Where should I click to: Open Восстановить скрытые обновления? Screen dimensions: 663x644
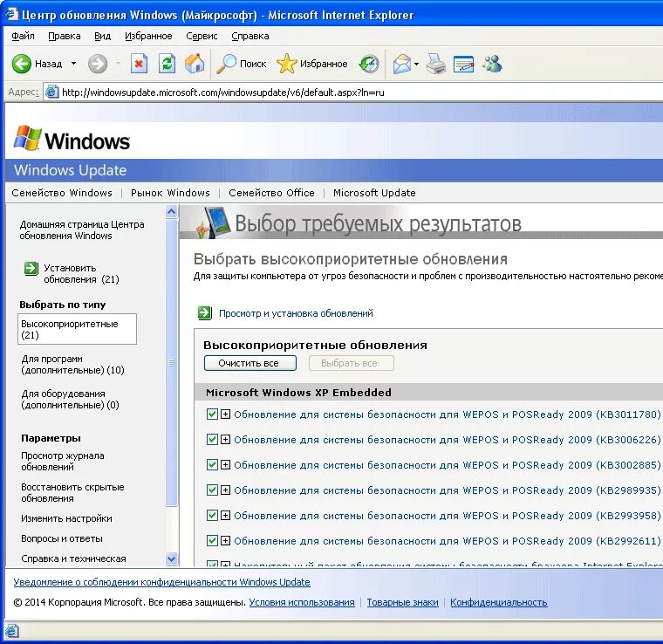pos(72,493)
